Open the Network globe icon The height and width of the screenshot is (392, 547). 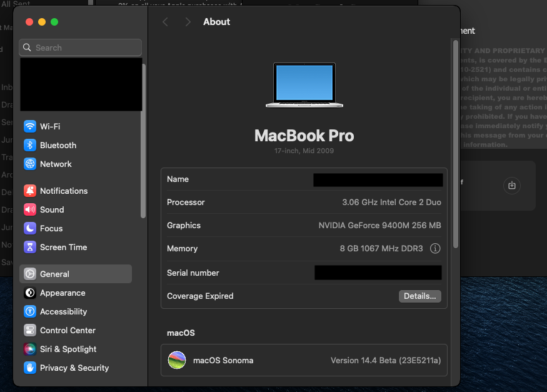click(30, 164)
